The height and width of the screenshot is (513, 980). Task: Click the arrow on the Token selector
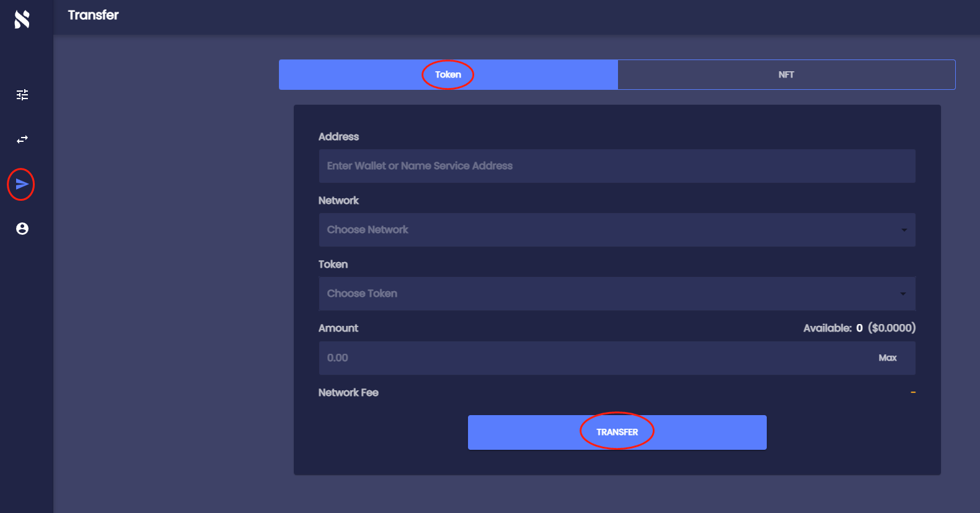[903, 294]
